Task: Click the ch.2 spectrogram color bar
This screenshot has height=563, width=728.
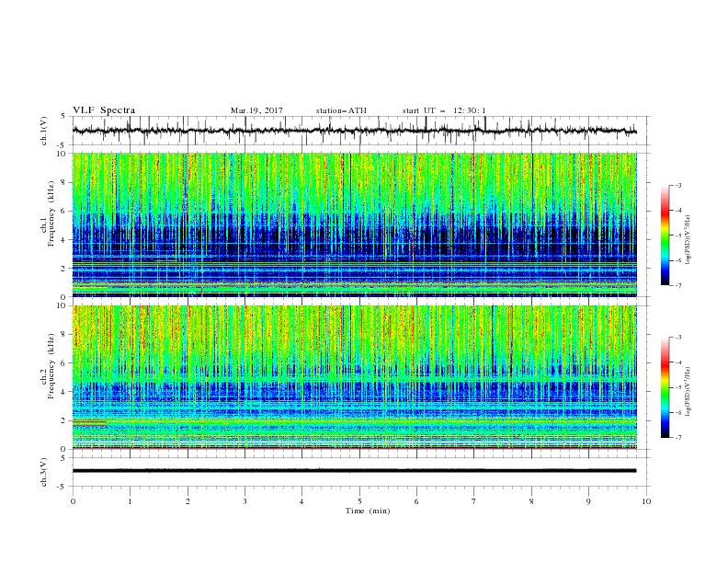Action: tap(665, 387)
